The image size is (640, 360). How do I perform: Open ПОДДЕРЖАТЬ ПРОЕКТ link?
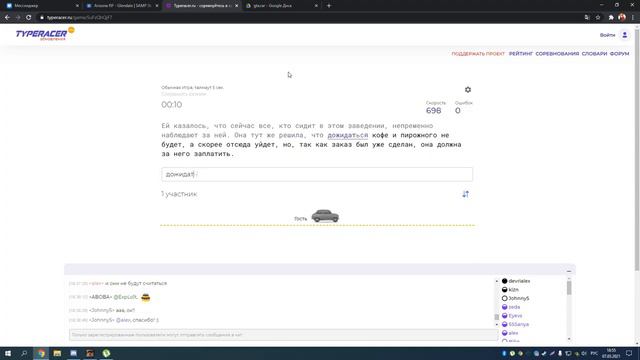tap(478, 54)
